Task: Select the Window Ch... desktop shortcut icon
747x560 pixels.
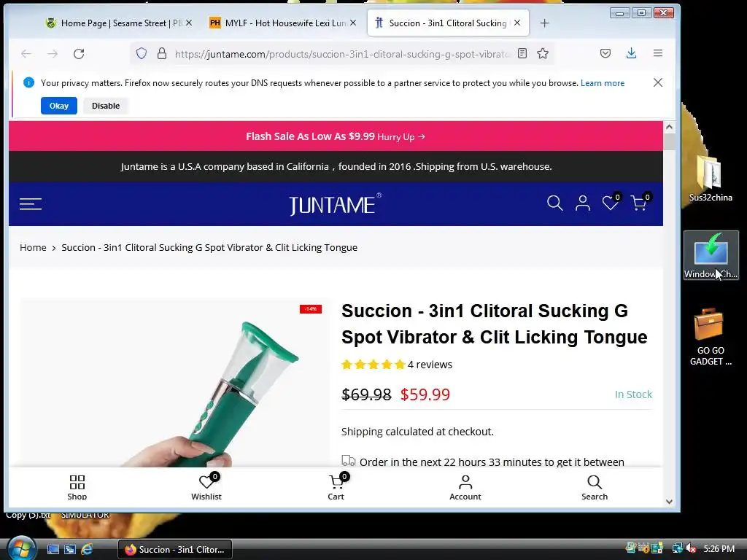Action: coord(711,255)
